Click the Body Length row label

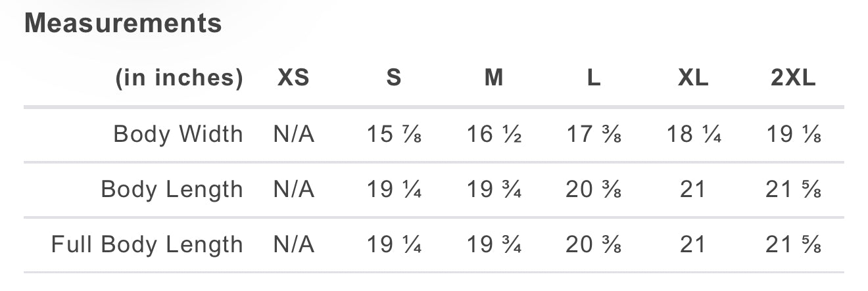pos(172,189)
